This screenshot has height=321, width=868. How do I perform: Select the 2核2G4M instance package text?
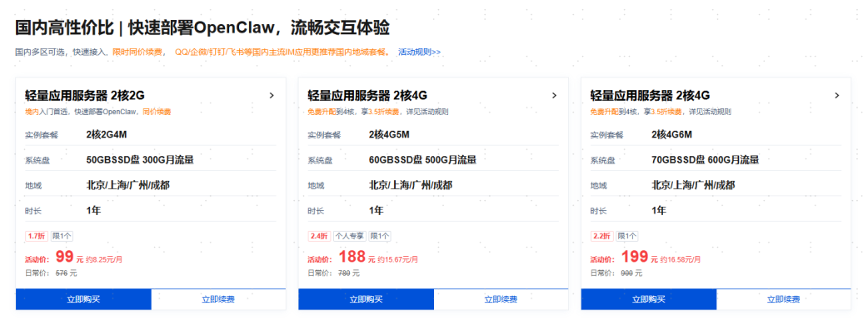[x=107, y=135]
